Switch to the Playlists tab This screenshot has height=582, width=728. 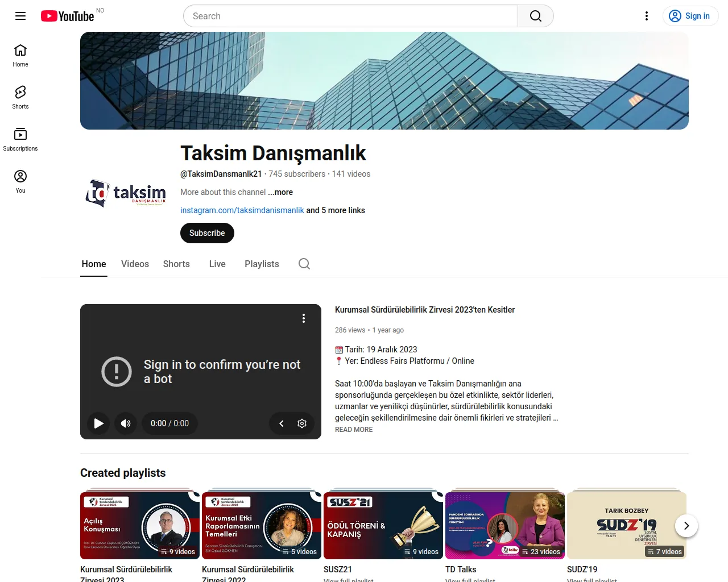pyautogui.click(x=262, y=264)
